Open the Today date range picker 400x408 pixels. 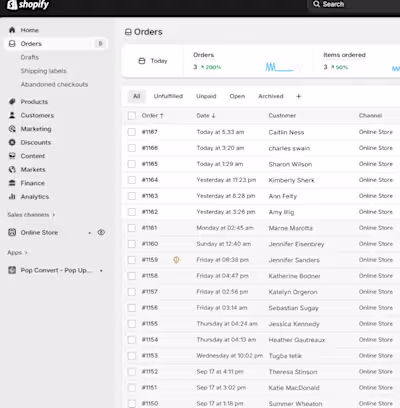[x=153, y=61]
